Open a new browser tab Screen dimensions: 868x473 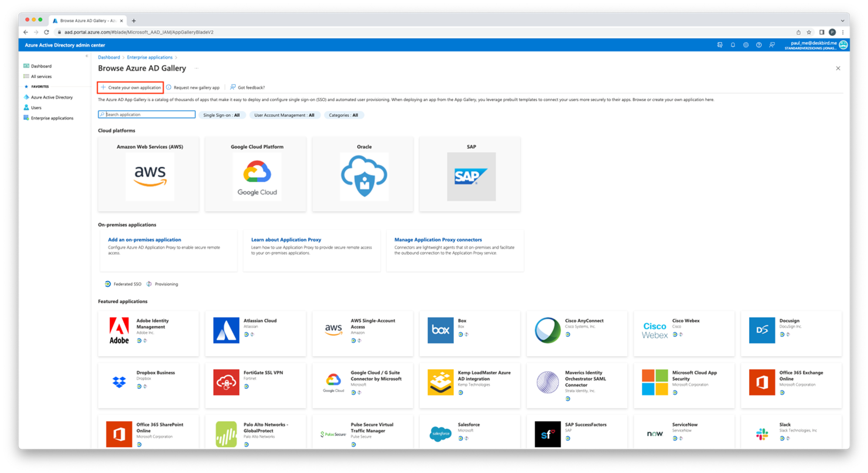[x=134, y=21]
